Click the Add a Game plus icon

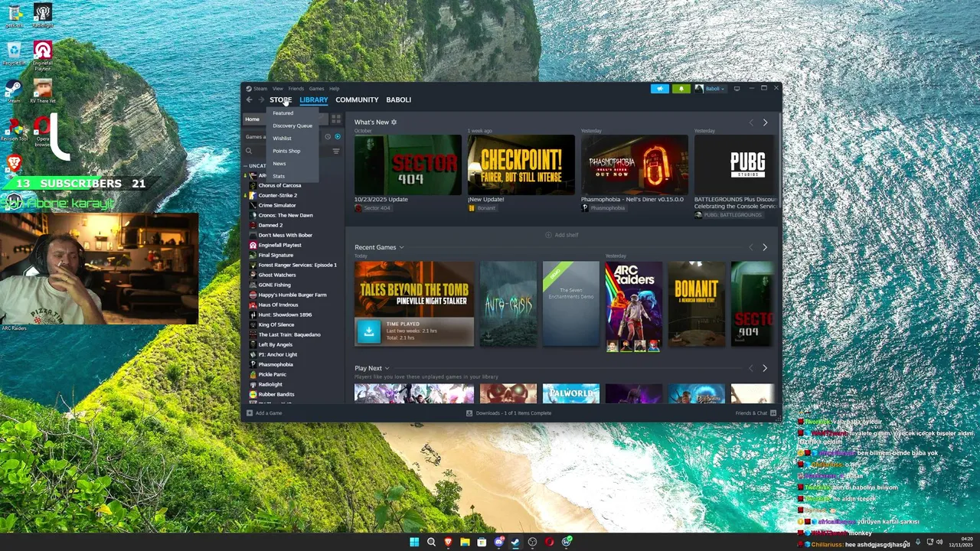point(250,413)
